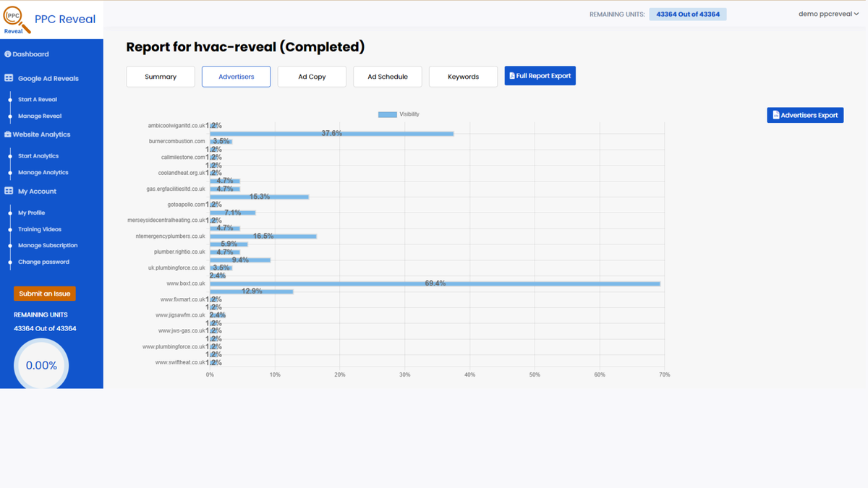
Task: Click the arrow icon beside Start A Reveal
Action: click(9, 99)
